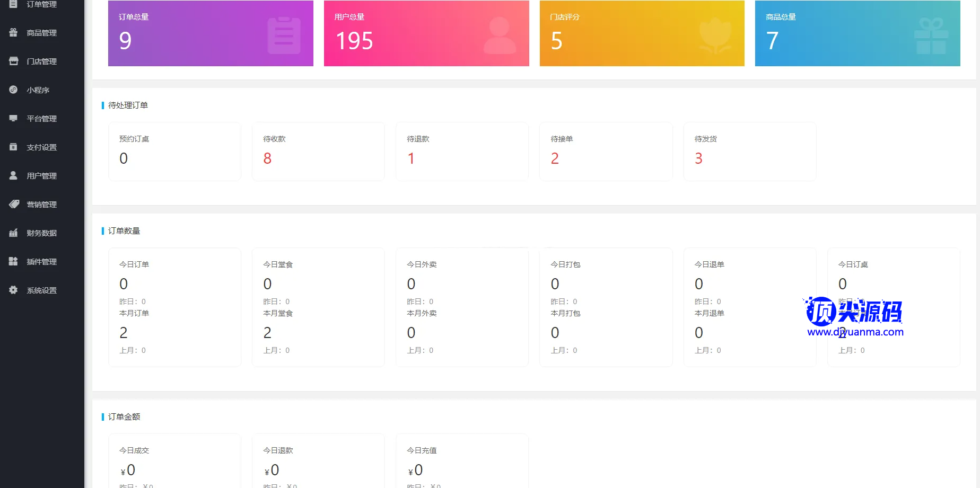
Task: Open the 待收款 pending orders tile
Action: 318,152
